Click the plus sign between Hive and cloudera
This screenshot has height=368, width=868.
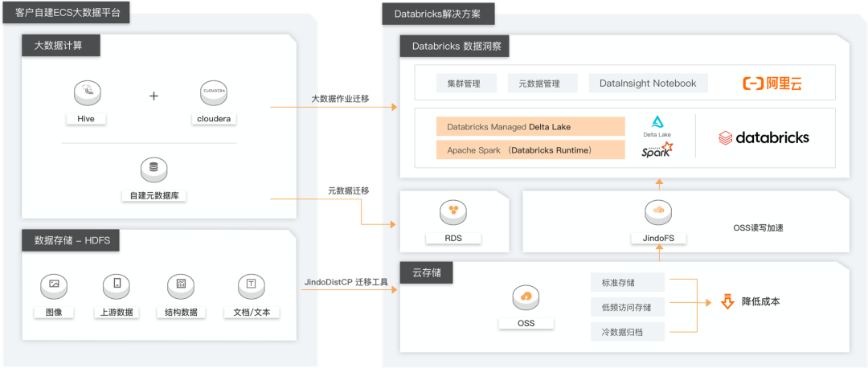click(154, 96)
